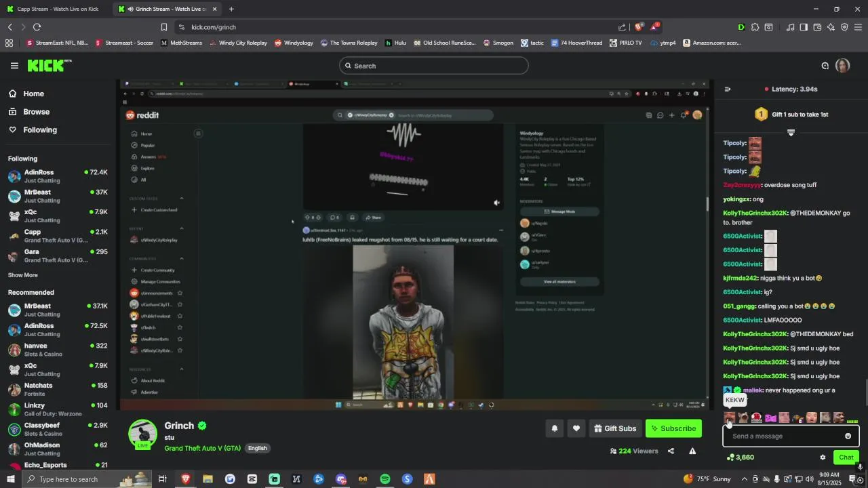Image resolution: width=868 pixels, height=488 pixels.
Task: Open the emoji picker in chat box
Action: click(x=848, y=436)
